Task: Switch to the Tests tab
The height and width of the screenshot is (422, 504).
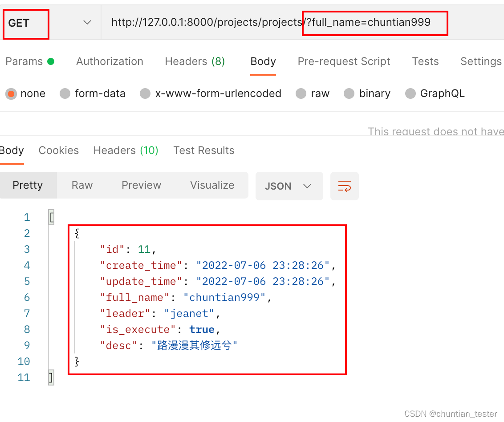Action: pos(425,61)
